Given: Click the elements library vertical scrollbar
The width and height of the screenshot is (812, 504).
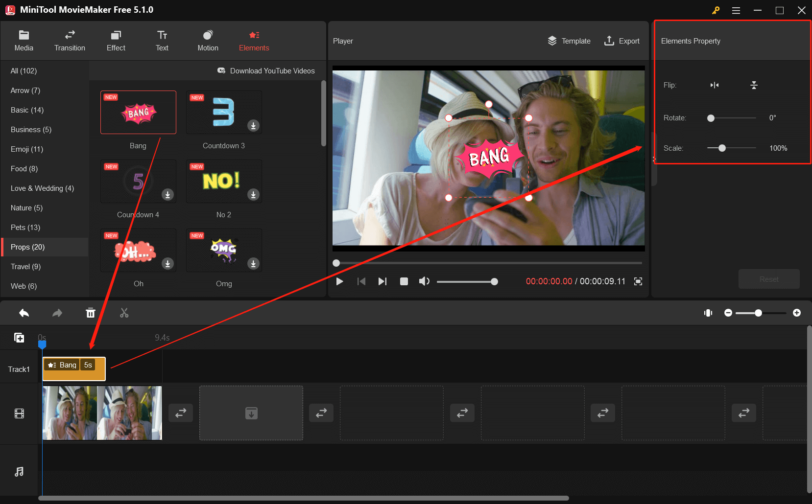Looking at the screenshot, I should click(323, 114).
